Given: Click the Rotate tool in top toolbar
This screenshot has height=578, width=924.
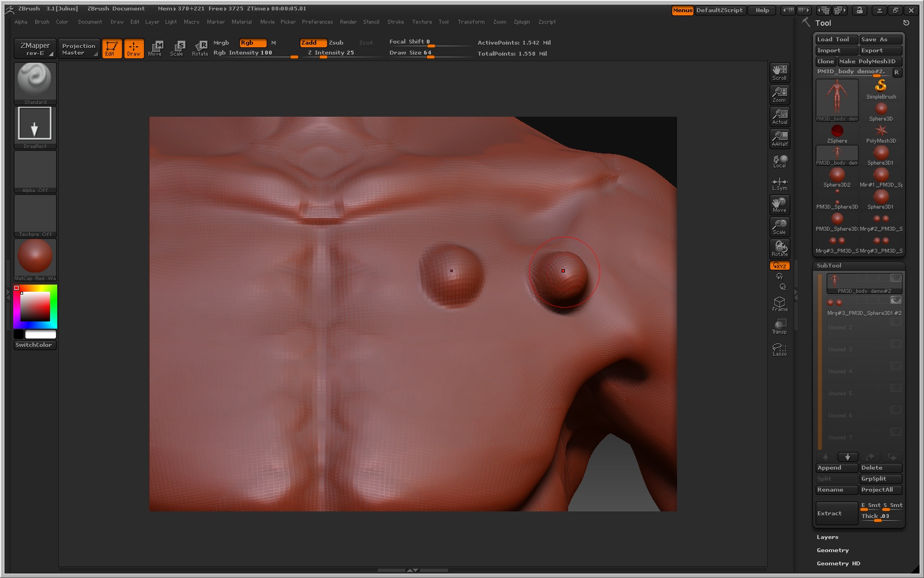Looking at the screenshot, I should [200, 48].
